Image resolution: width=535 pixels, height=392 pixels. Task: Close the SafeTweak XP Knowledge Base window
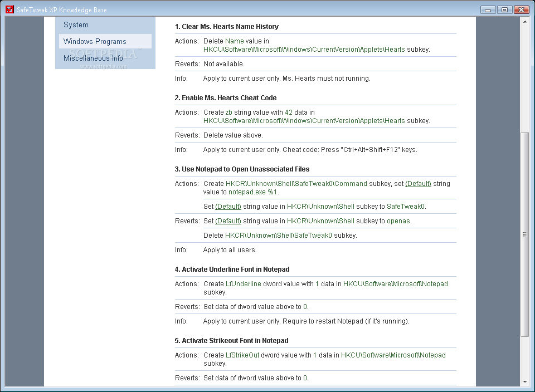[x=522, y=10]
